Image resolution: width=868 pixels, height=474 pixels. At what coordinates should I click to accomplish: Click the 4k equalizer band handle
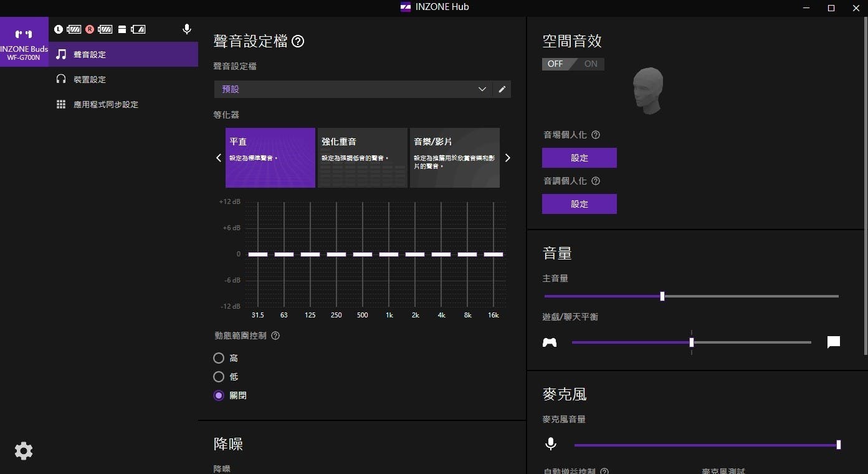point(441,254)
